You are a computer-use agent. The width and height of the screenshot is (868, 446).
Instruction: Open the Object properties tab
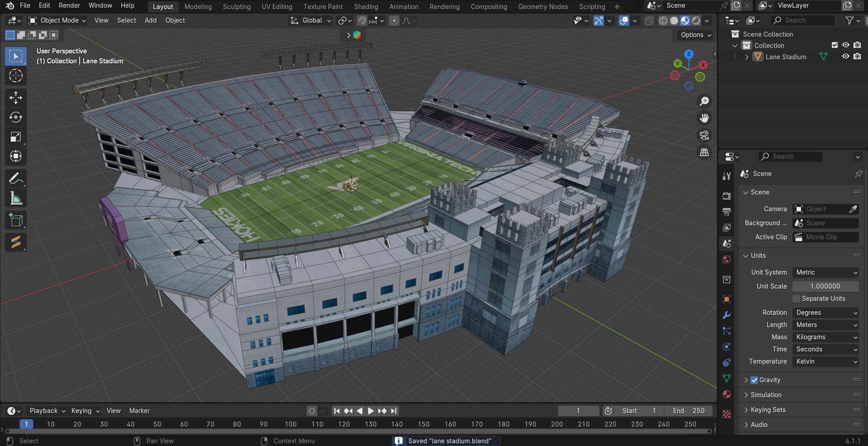click(726, 299)
